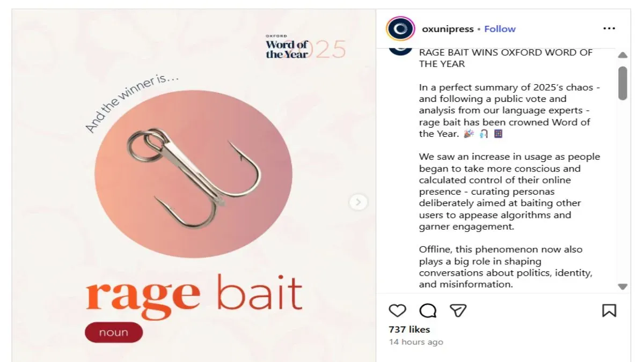Click the caption scrollbar down arrow

623,287
